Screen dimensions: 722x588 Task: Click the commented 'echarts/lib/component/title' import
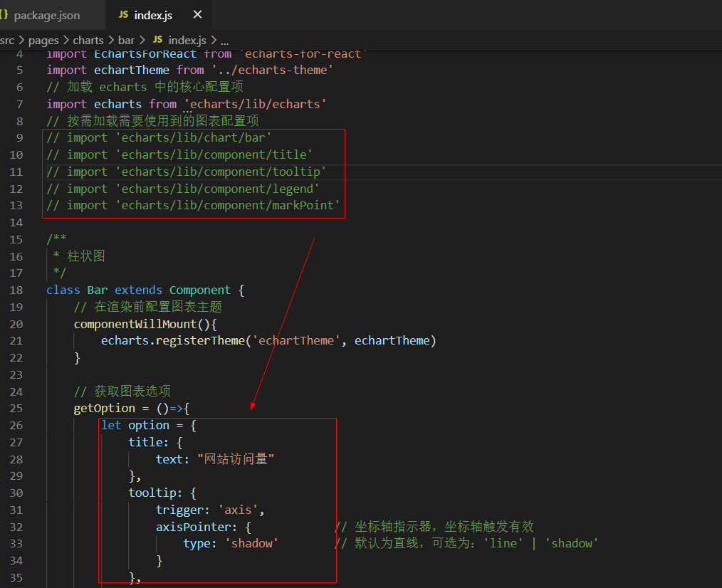point(214,154)
